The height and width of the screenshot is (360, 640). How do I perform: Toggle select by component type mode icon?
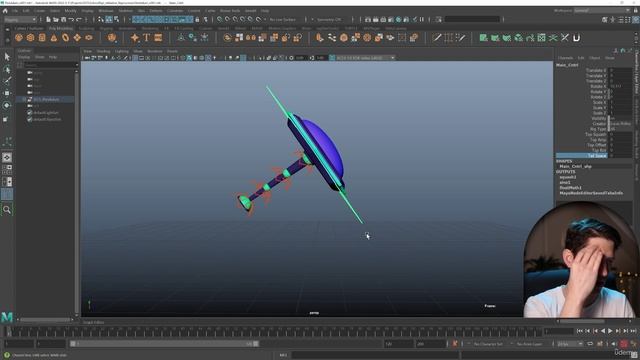coord(117,19)
